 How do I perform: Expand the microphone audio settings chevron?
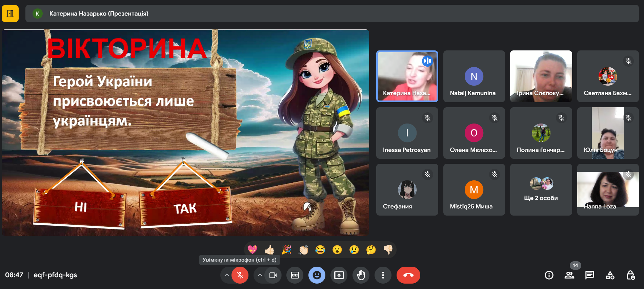coord(226,275)
